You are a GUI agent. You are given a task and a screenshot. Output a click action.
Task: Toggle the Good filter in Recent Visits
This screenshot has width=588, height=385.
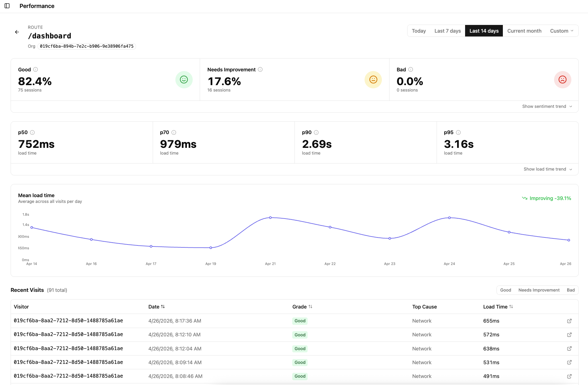pos(505,290)
